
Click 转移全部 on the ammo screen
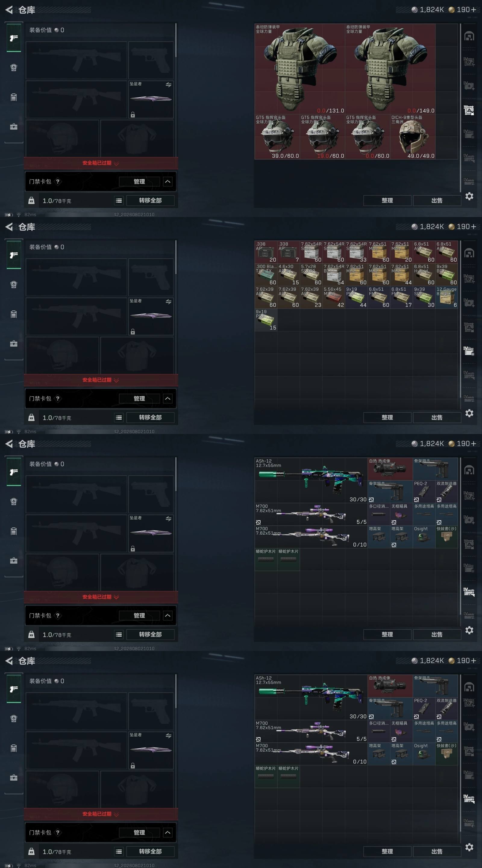[150, 417]
